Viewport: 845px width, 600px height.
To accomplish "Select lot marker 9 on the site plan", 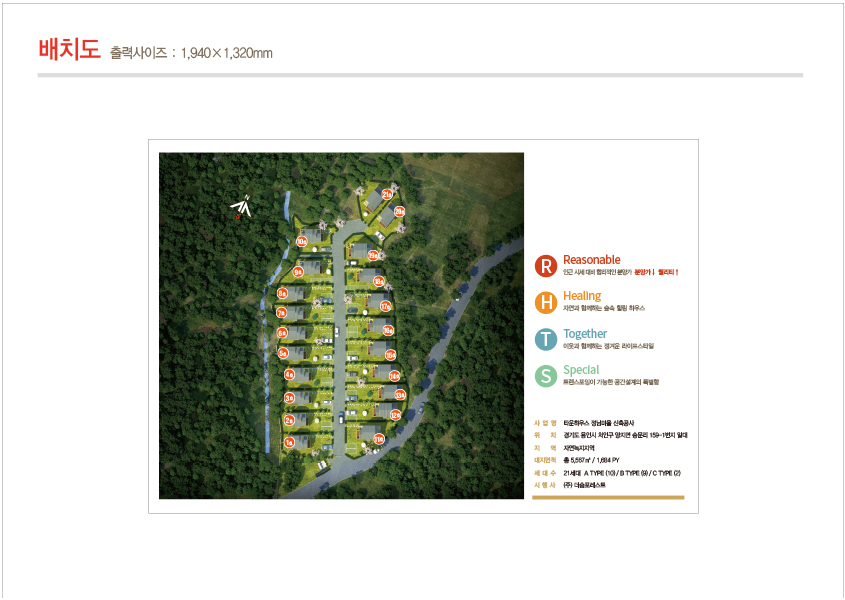I will click(x=298, y=272).
